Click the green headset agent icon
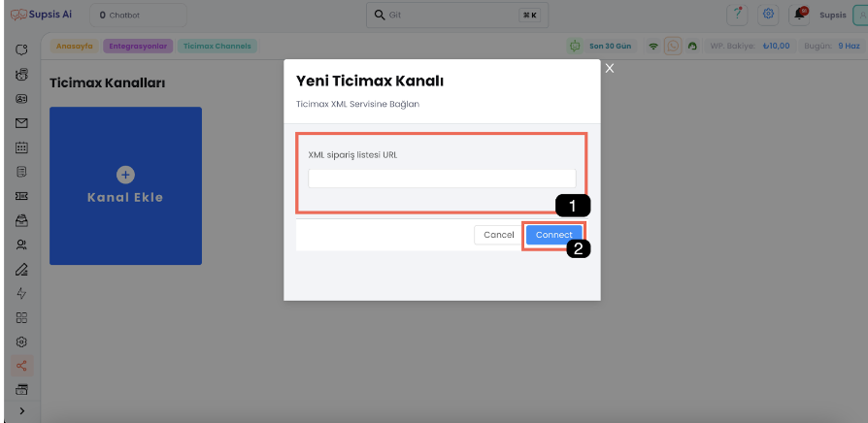Image resolution: width=868 pixels, height=423 pixels. 692,47
